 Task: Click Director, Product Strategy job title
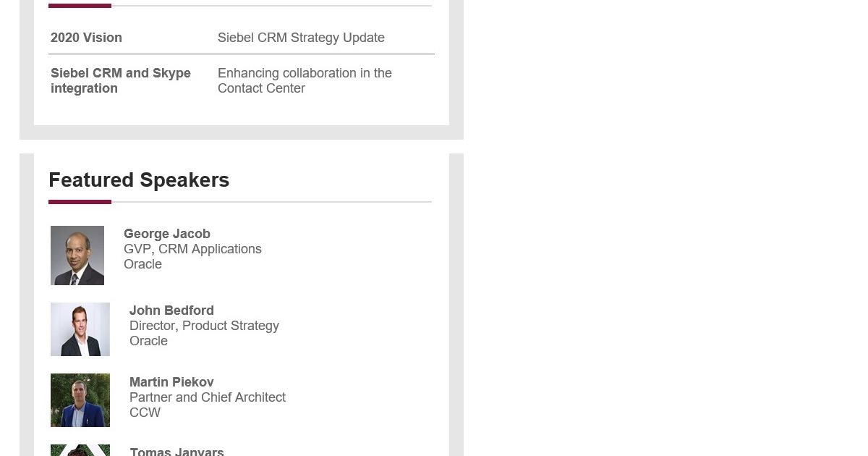coord(204,326)
